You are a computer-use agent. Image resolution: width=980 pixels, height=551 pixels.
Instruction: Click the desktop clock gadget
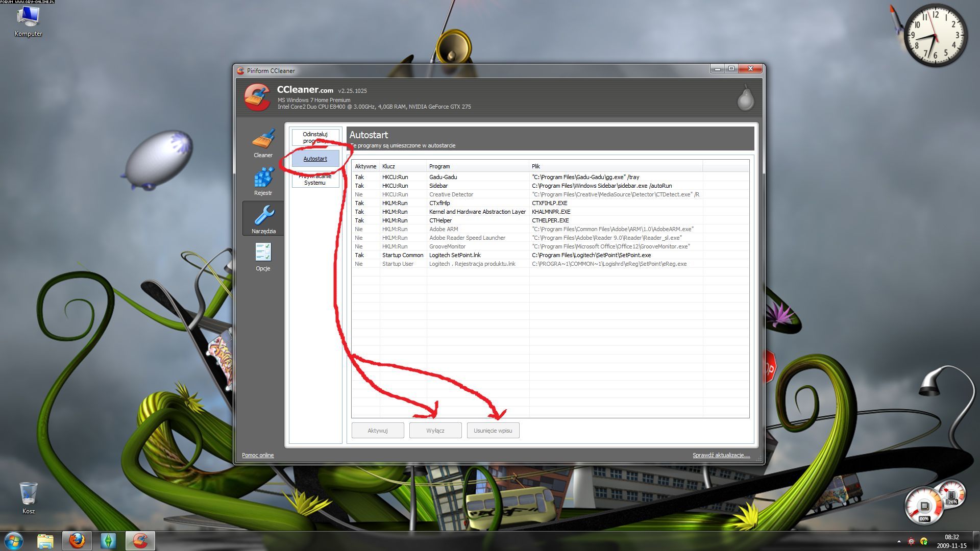tap(935, 35)
